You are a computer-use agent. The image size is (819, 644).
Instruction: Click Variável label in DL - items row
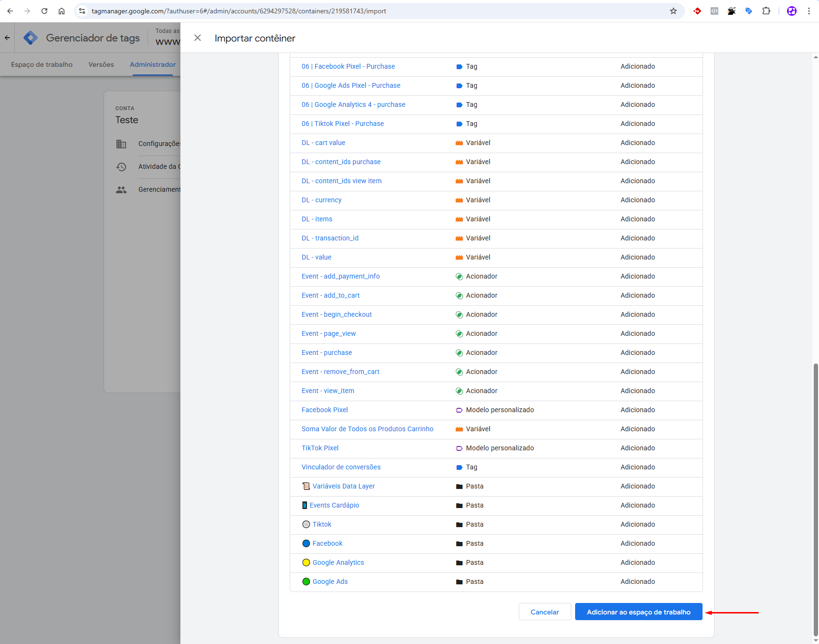(478, 219)
